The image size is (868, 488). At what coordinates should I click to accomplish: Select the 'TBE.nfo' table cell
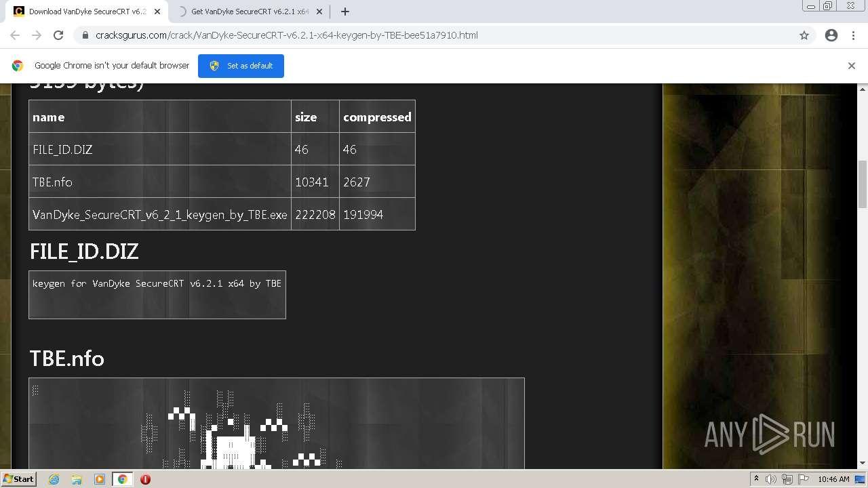click(160, 182)
